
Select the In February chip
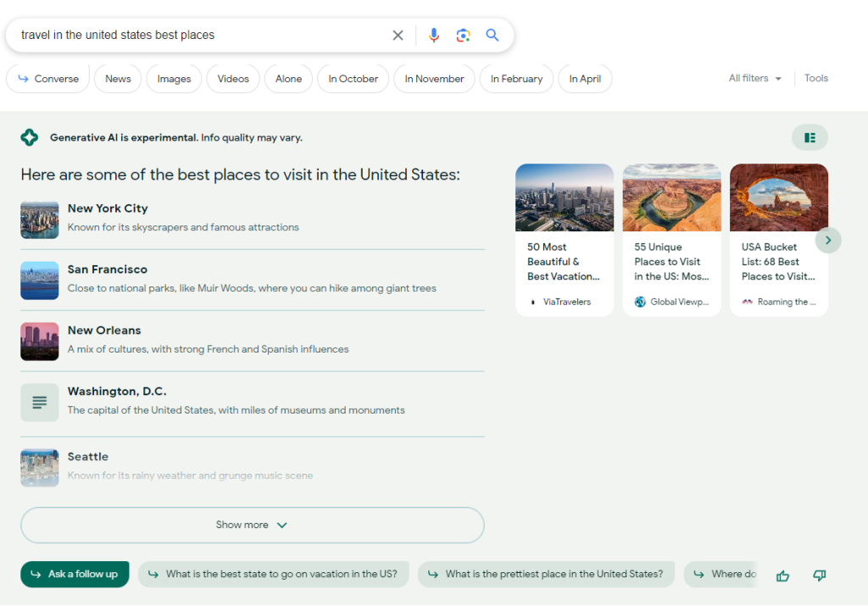coord(516,79)
